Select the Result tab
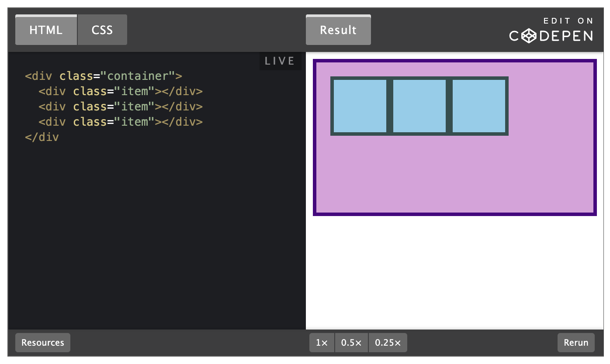This screenshot has height=364, width=610. tap(338, 30)
